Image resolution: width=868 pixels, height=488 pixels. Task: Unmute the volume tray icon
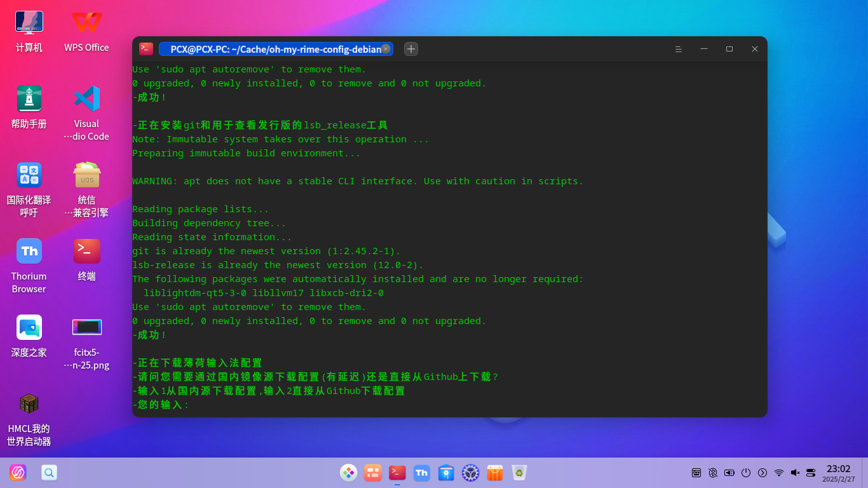pyautogui.click(x=795, y=473)
